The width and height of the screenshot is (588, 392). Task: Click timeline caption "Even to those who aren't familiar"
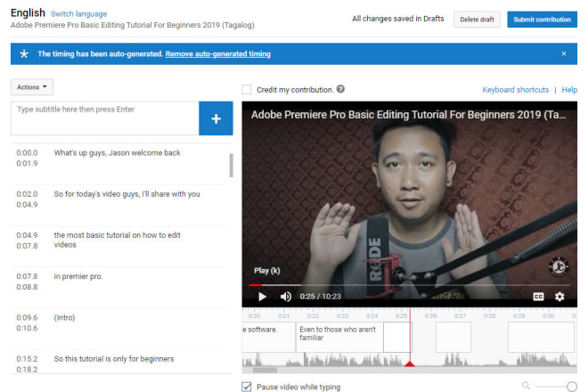coord(339,337)
